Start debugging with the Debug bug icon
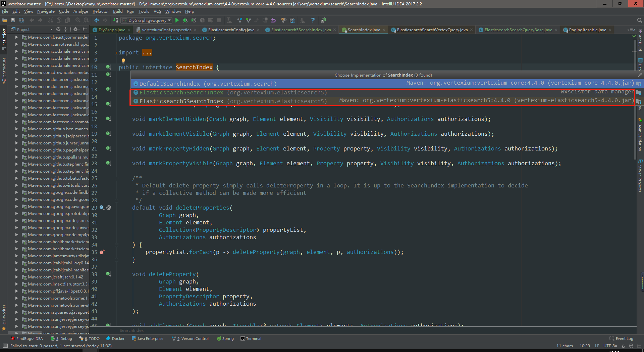Image resolution: width=644 pixels, height=352 pixels. (x=185, y=20)
